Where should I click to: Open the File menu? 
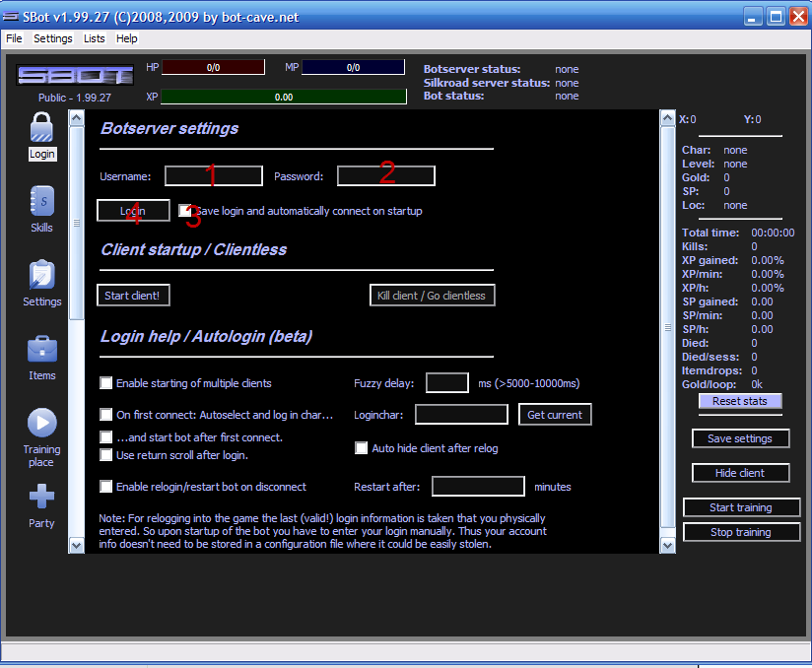[x=14, y=38]
